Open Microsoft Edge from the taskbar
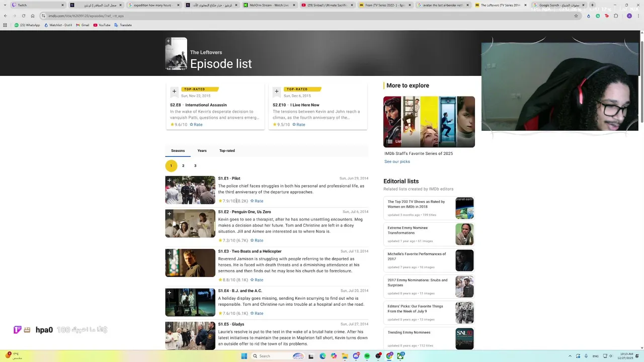Image resolution: width=644 pixels, height=362 pixels. [323, 356]
